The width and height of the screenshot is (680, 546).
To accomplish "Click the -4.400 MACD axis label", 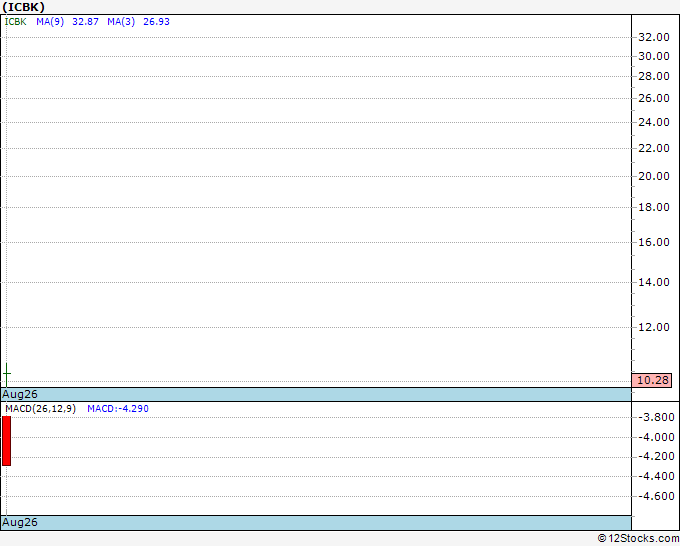I will click(656, 476).
